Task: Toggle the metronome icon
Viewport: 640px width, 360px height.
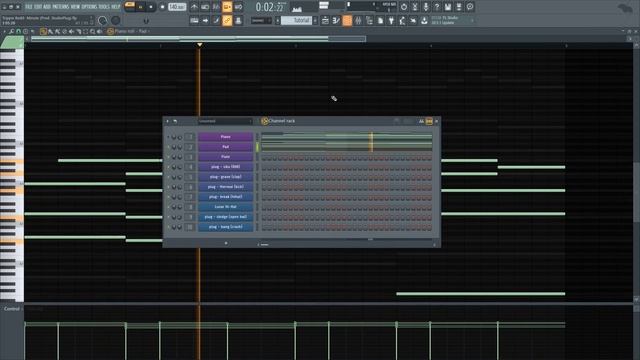Action: pyautogui.click(x=194, y=7)
